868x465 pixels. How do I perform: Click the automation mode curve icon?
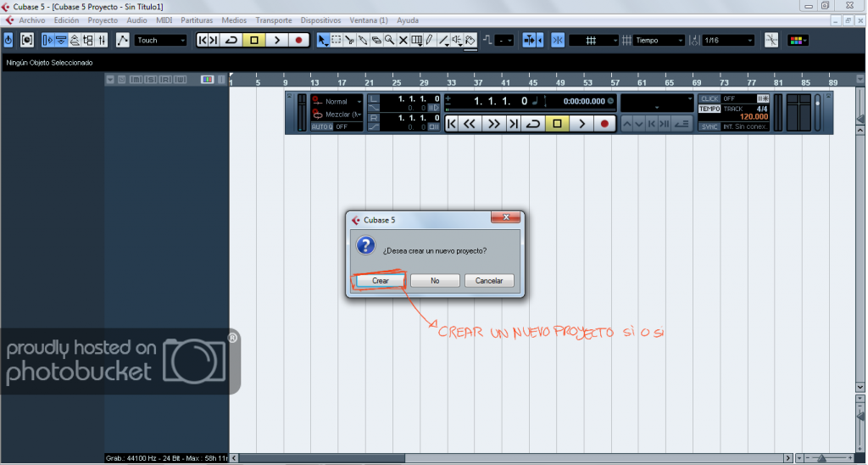[x=122, y=40]
